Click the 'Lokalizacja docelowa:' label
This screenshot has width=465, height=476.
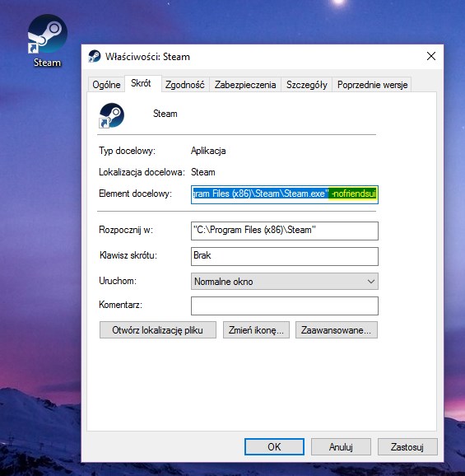coord(142,172)
